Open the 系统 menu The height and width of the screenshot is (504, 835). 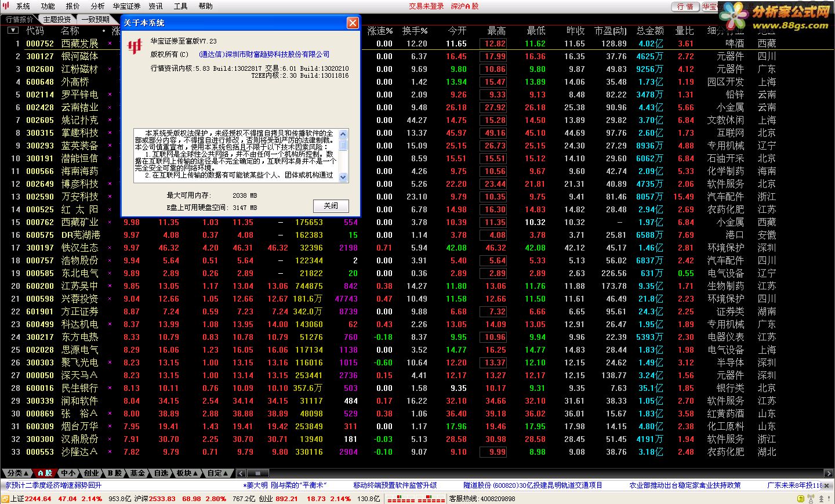[x=23, y=6]
